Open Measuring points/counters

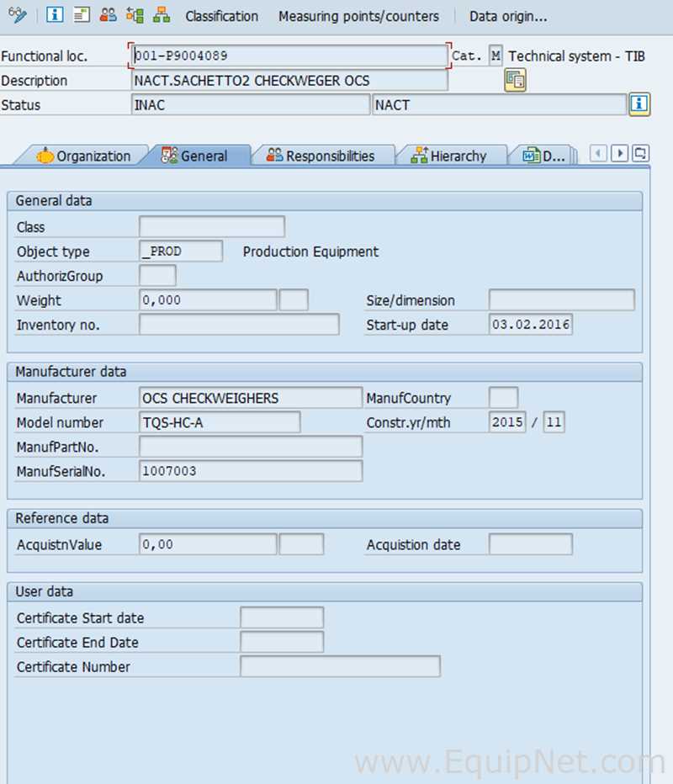(358, 17)
